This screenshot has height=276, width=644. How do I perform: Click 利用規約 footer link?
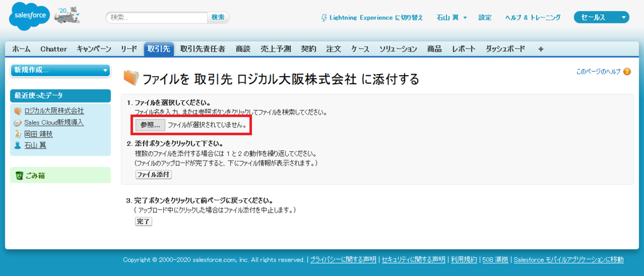point(464,259)
